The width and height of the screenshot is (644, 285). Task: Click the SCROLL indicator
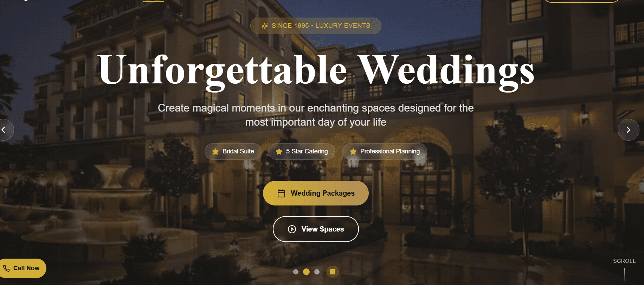click(624, 261)
